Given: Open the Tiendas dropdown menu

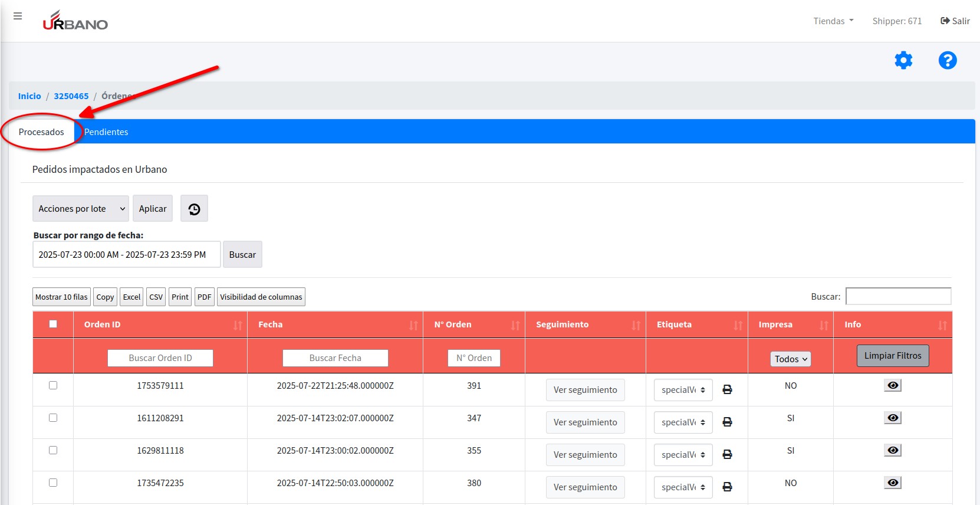Looking at the screenshot, I should 833,21.
